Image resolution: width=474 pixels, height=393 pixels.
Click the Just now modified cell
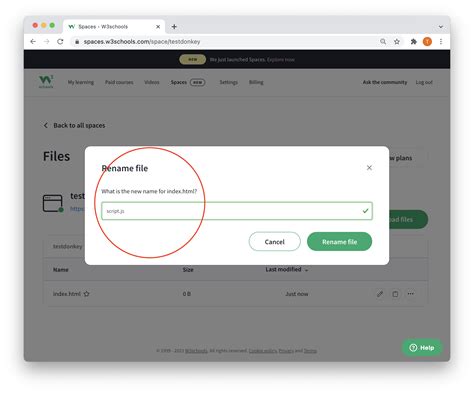pos(297,294)
